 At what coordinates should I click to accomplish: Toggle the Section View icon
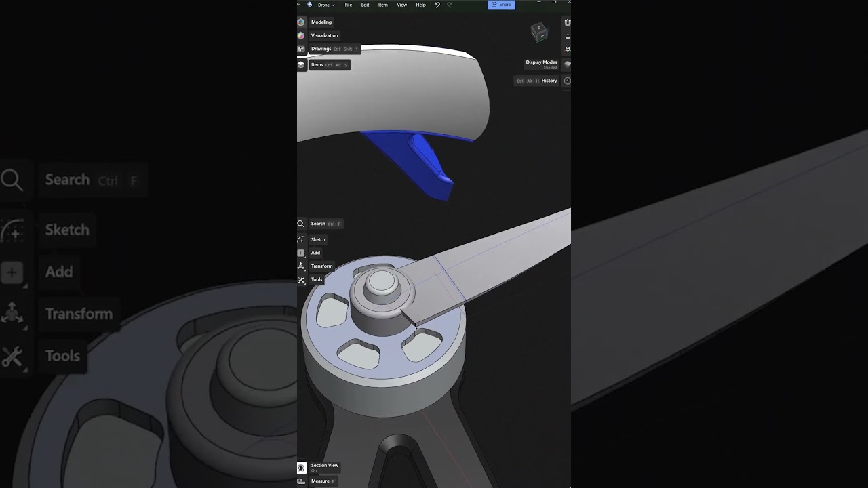[301, 468]
